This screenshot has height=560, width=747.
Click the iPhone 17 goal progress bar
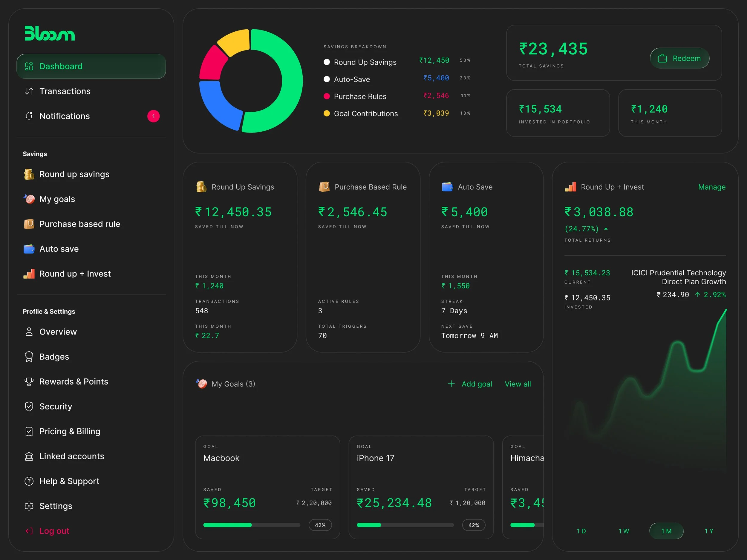click(405, 525)
